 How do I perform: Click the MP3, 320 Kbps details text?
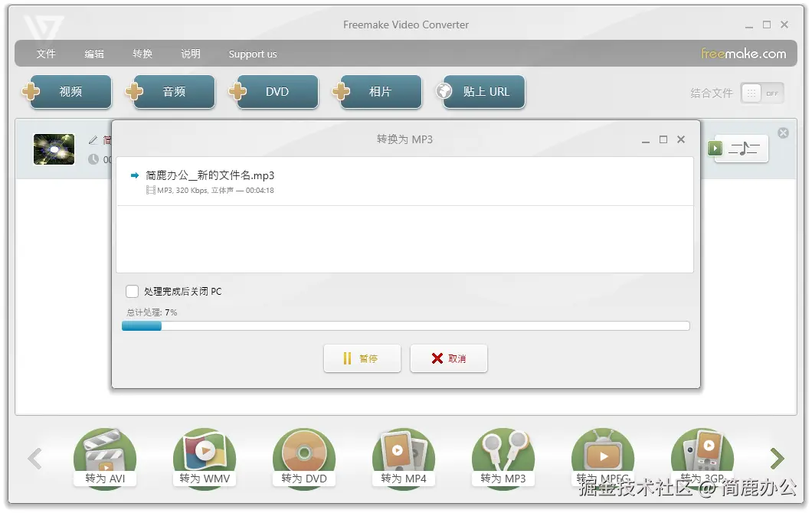[x=215, y=191]
